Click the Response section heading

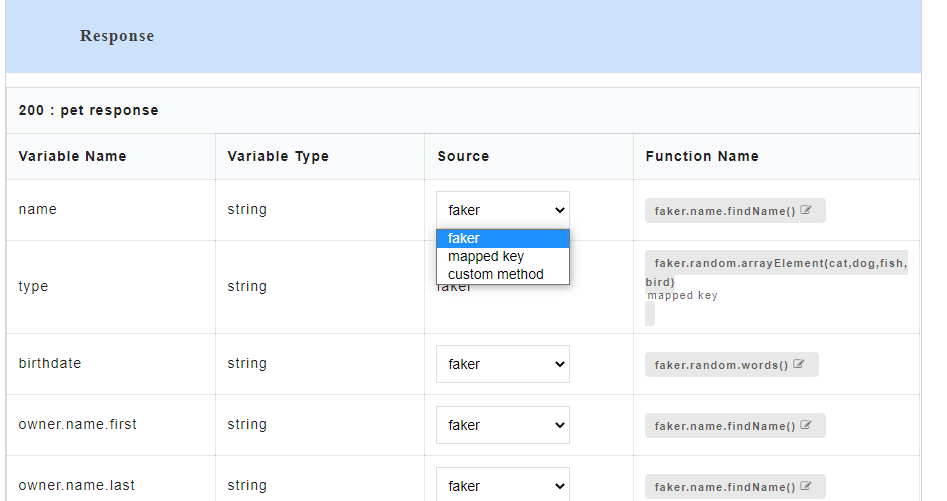(117, 36)
